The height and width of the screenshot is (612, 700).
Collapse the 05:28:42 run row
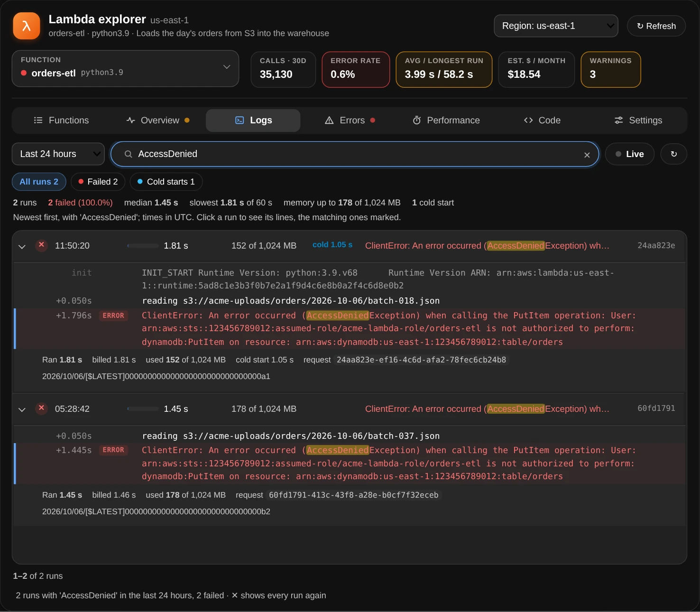pyautogui.click(x=22, y=409)
